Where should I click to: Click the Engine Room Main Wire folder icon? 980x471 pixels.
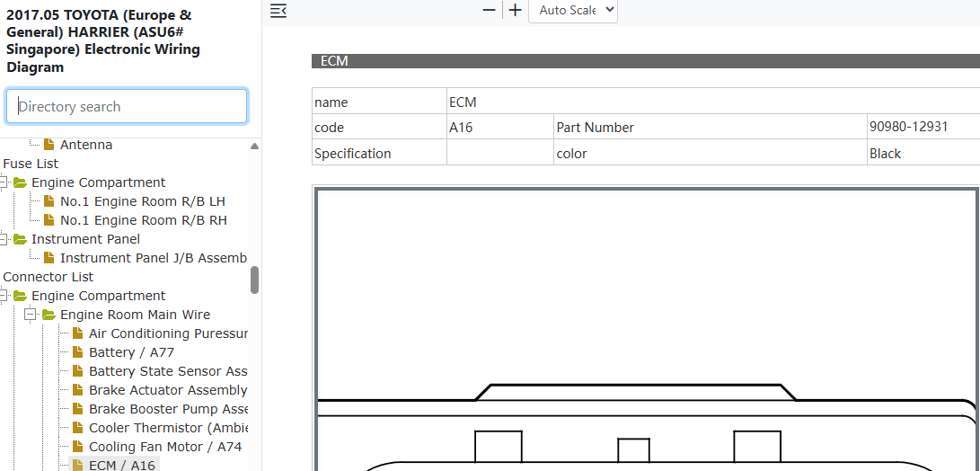point(49,315)
